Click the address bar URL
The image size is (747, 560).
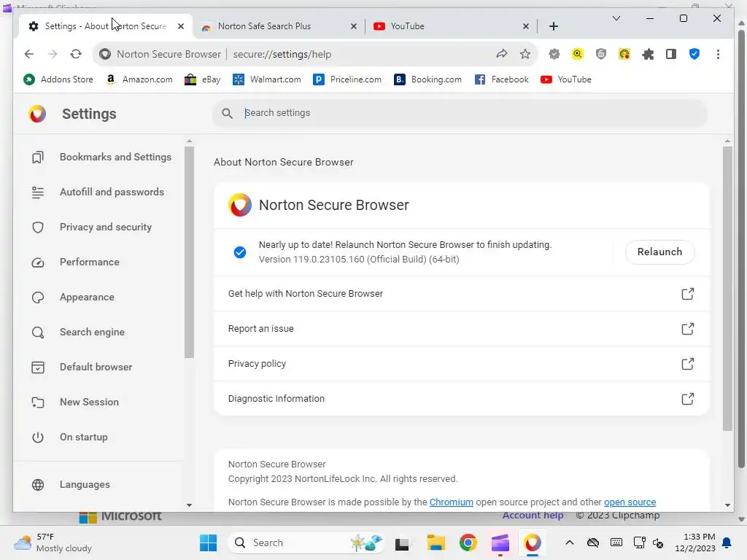point(282,54)
